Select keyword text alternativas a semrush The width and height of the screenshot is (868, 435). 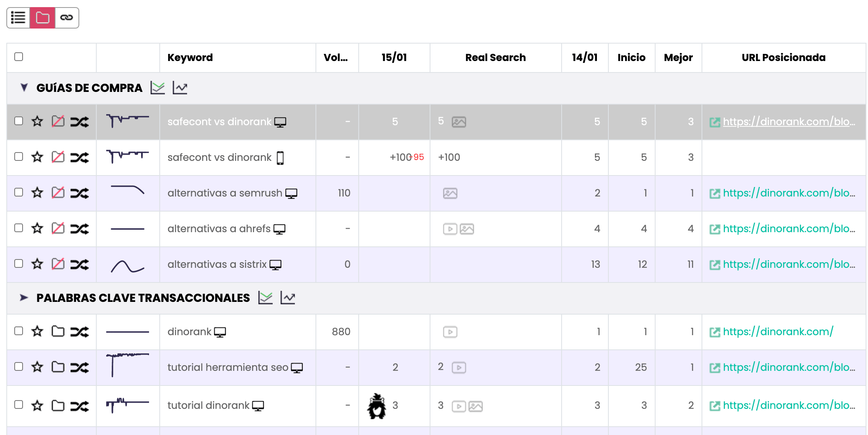point(225,193)
